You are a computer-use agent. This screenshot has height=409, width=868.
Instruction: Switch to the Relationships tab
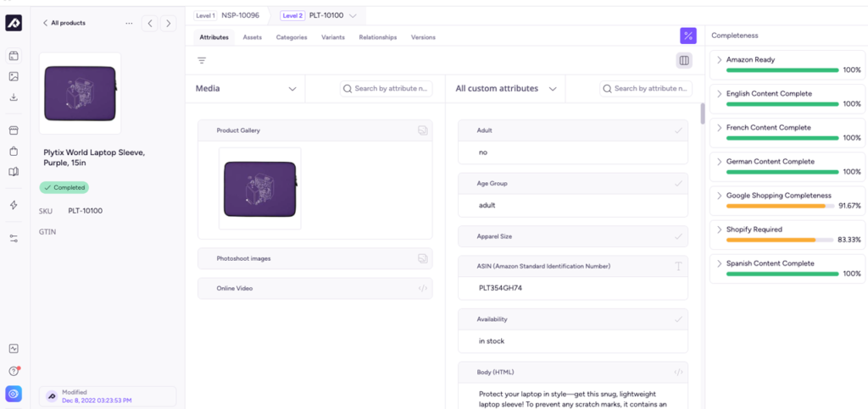pyautogui.click(x=377, y=37)
